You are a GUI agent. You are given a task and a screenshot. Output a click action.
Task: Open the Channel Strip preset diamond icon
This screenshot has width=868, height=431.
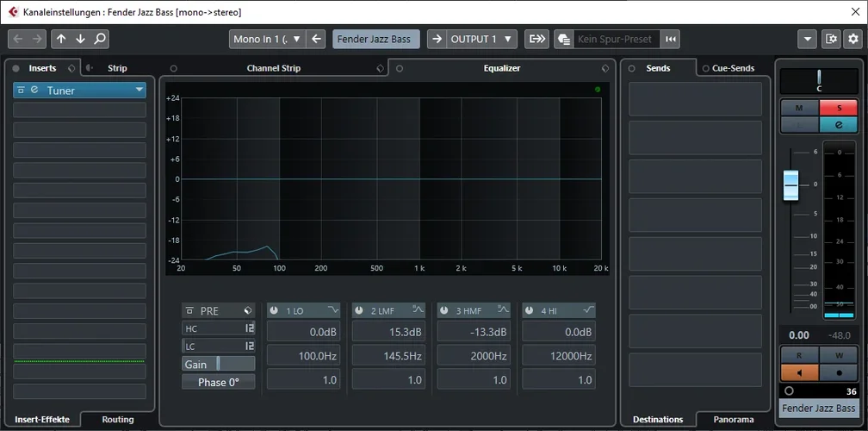(x=380, y=69)
